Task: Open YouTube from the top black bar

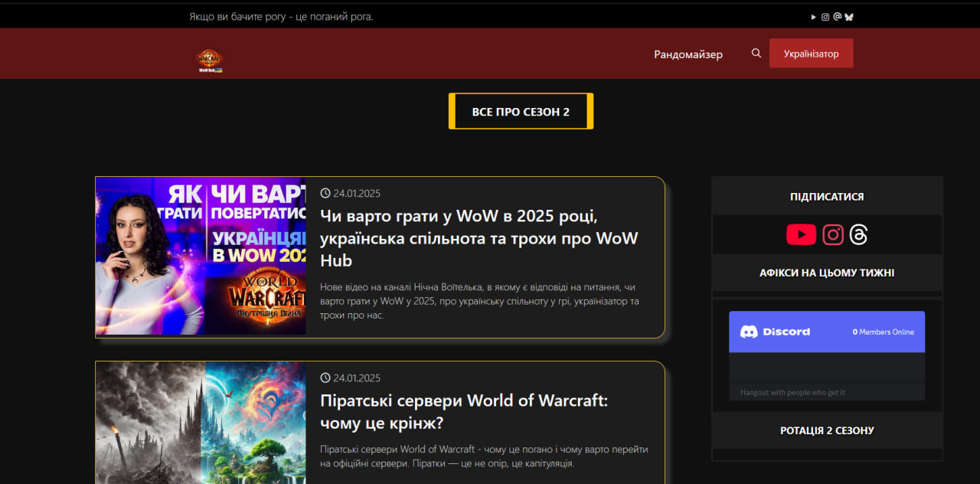Action: pos(813,16)
